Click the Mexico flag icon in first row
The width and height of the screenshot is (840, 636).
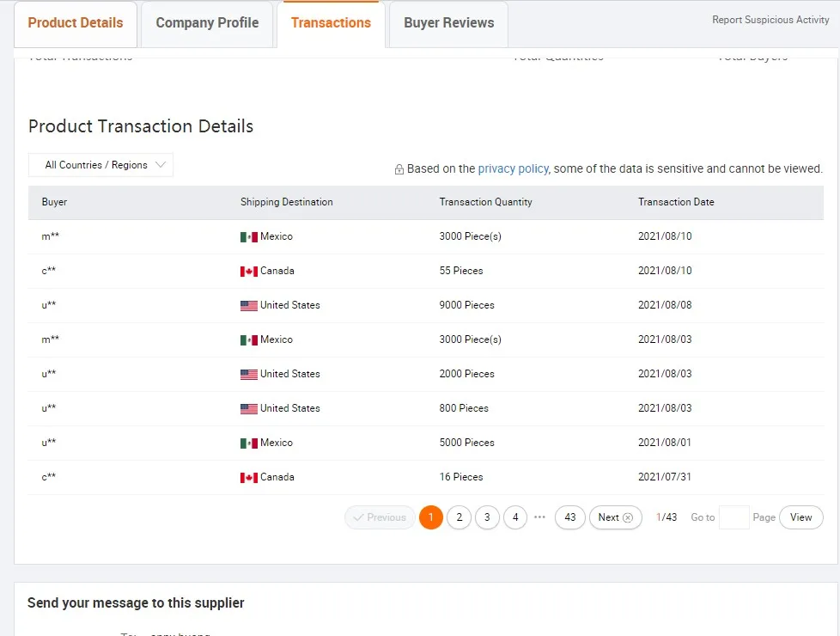click(x=248, y=237)
